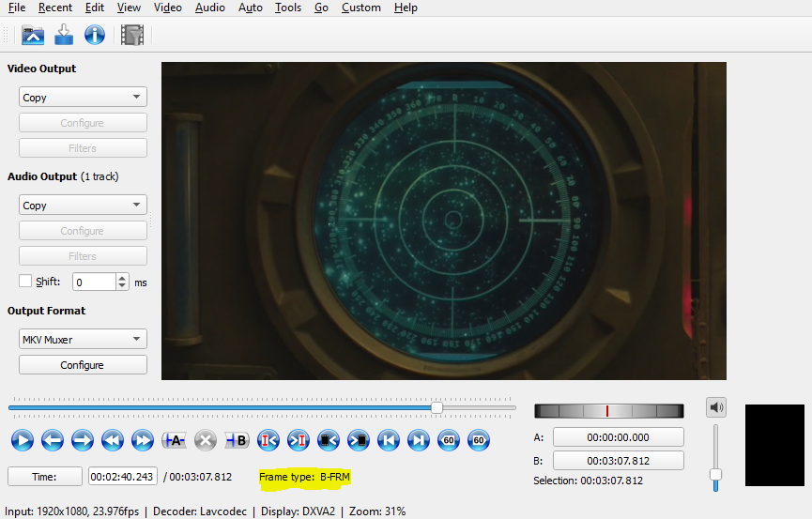Screen dimensions: 812x519
Task: Click the Time button
Action: click(44, 477)
